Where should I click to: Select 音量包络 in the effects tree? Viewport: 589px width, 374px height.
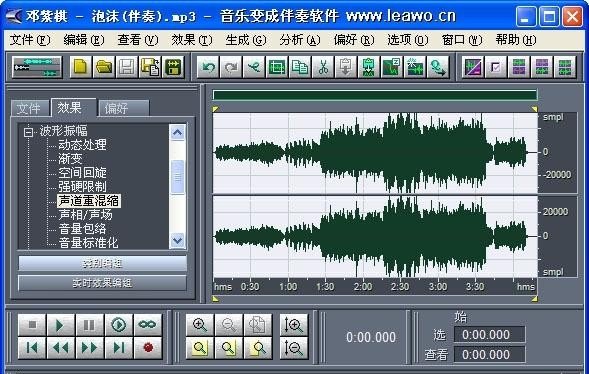pos(82,229)
